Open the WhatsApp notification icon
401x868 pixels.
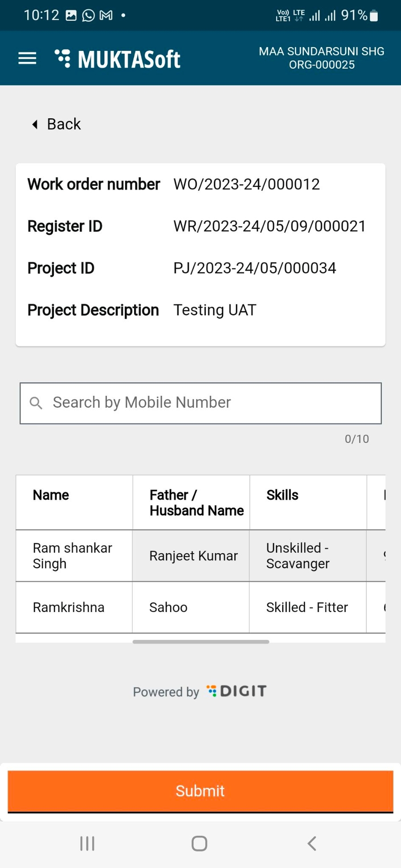(x=89, y=16)
